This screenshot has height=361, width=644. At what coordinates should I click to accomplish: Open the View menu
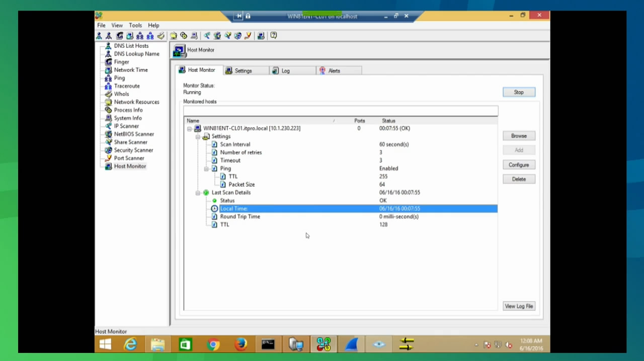click(x=117, y=25)
